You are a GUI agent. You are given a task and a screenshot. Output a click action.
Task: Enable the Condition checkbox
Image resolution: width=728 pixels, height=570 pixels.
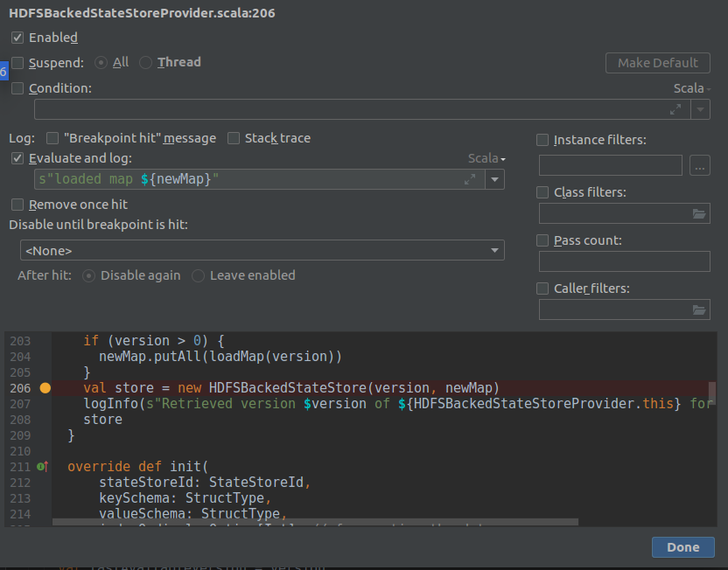[x=17, y=88]
